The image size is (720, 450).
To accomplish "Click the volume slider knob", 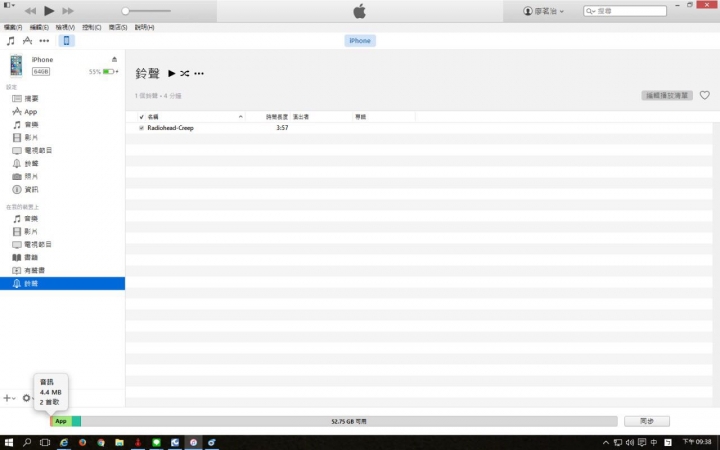I will tap(125, 11).
